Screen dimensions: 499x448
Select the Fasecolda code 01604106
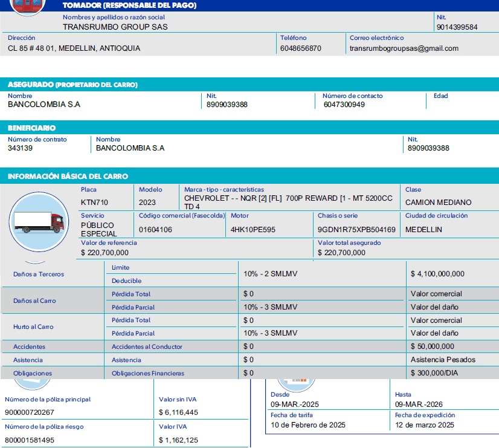tap(155, 230)
